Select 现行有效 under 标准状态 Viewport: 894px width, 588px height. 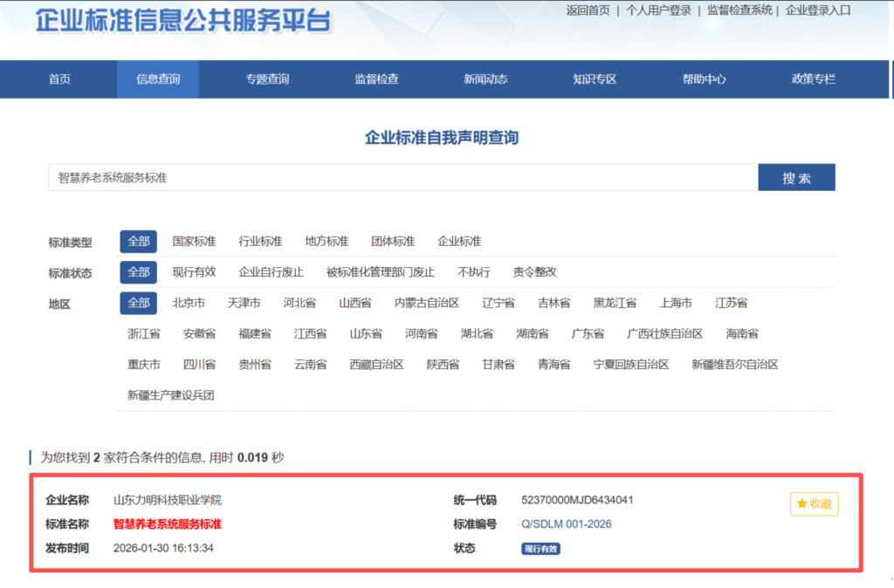pyautogui.click(x=194, y=272)
